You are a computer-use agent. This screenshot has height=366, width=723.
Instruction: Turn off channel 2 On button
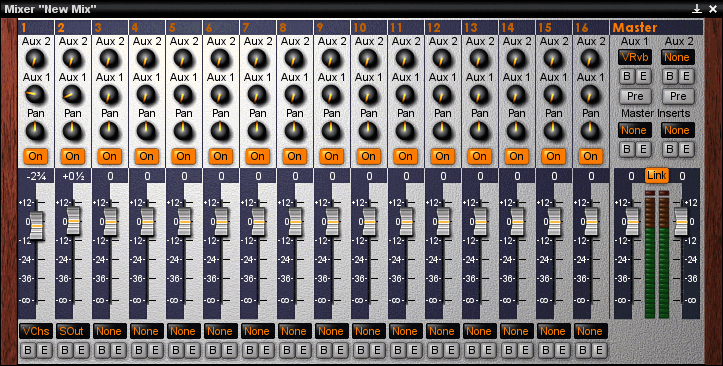(x=72, y=156)
